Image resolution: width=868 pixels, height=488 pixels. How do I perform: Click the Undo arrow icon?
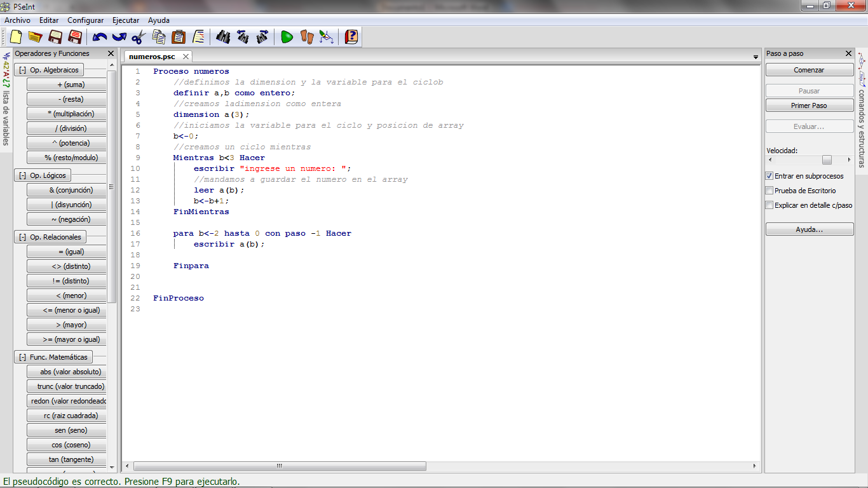100,37
